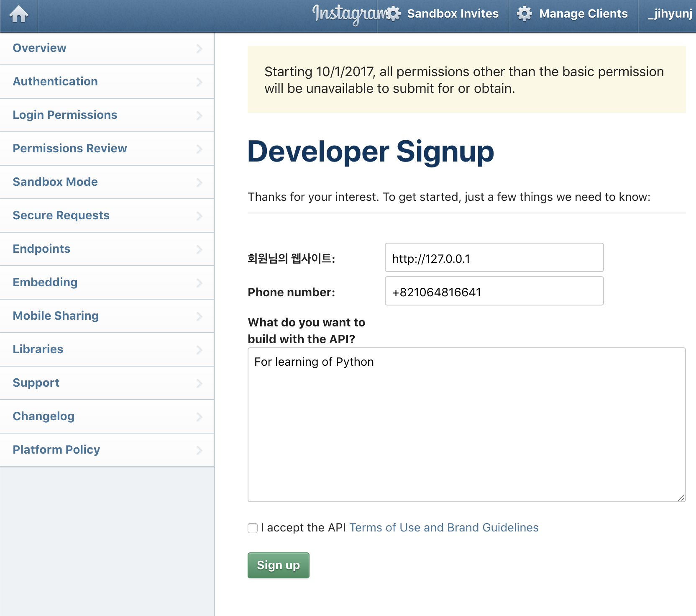Open Terms of Use and Brand Guidelines link
The image size is (696, 616).
(x=444, y=528)
